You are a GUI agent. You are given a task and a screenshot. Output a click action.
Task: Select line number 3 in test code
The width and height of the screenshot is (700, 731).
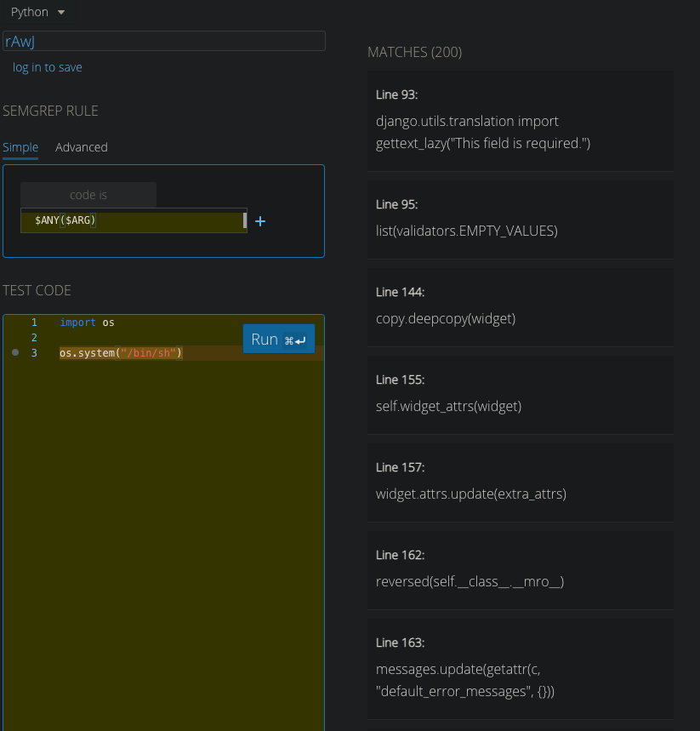(x=34, y=353)
